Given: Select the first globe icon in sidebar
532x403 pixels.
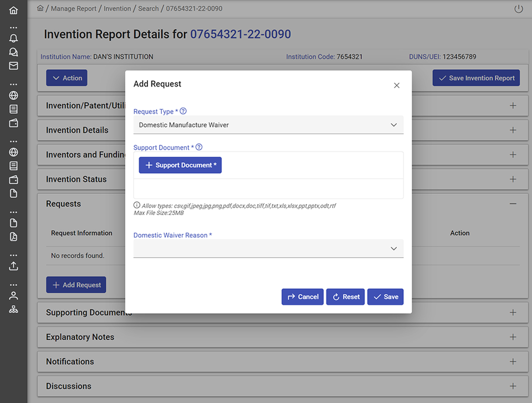Looking at the screenshot, I should point(13,95).
